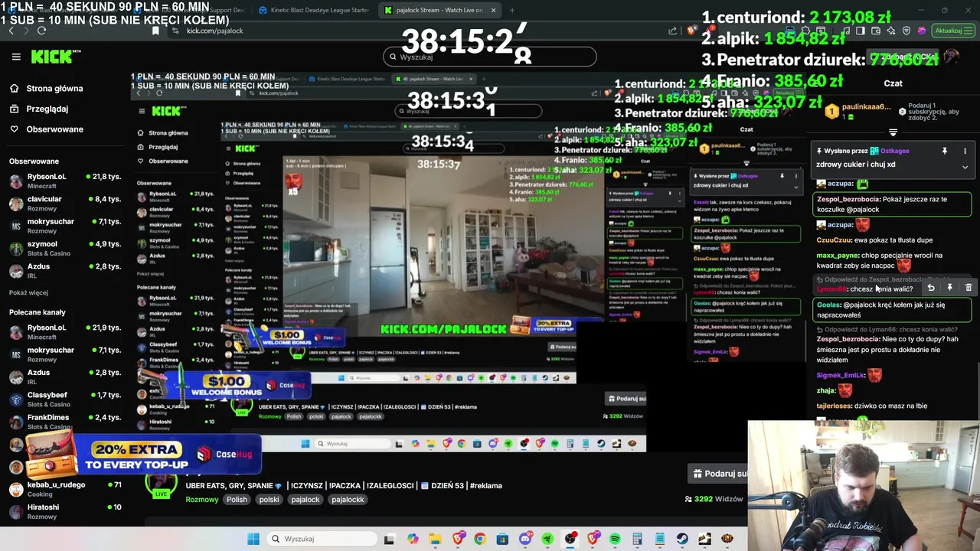The height and width of the screenshot is (551, 980).
Task: Open Hiratoshi channel in sidebar
Action: (64, 511)
